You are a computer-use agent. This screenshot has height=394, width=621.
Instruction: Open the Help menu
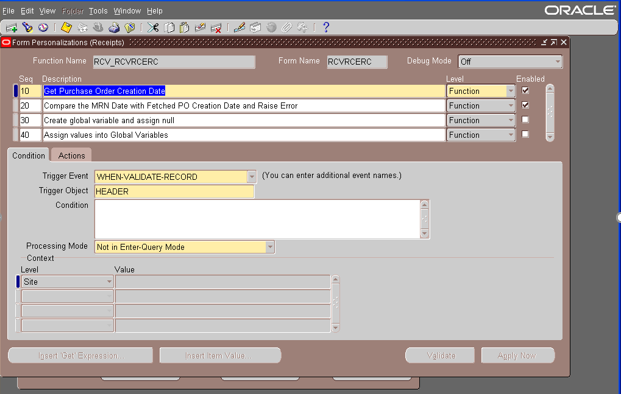coord(154,11)
